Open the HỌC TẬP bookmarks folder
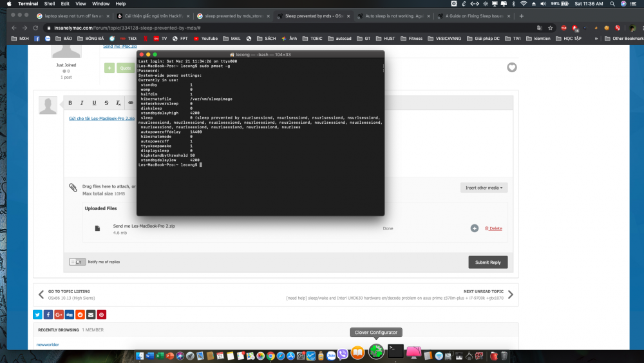 (x=569, y=39)
